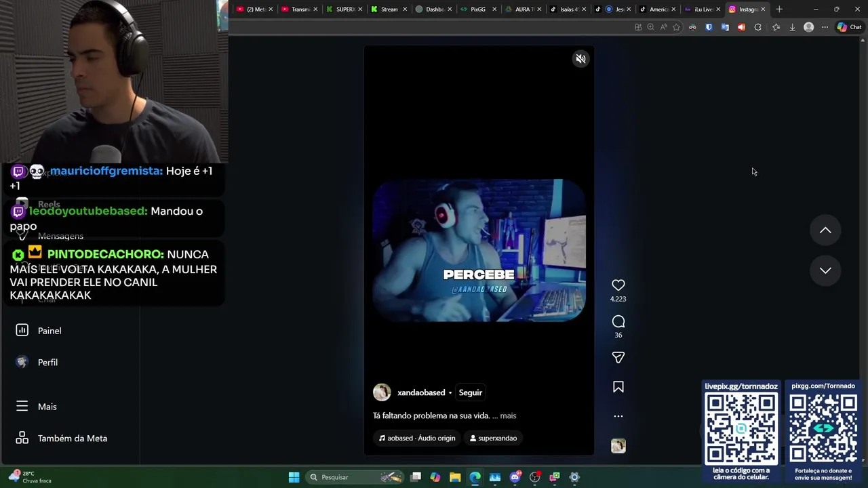Open the browser downloads icon
This screenshot has width=868, height=488.
point(792,27)
